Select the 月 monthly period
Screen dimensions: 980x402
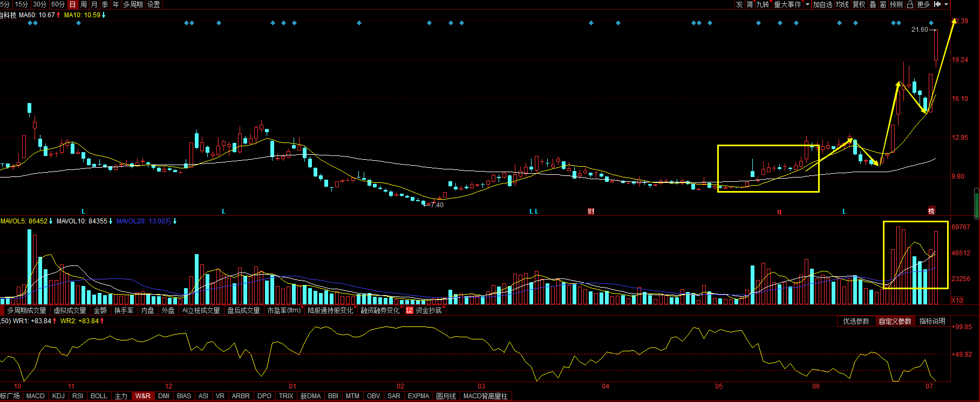click(x=94, y=4)
